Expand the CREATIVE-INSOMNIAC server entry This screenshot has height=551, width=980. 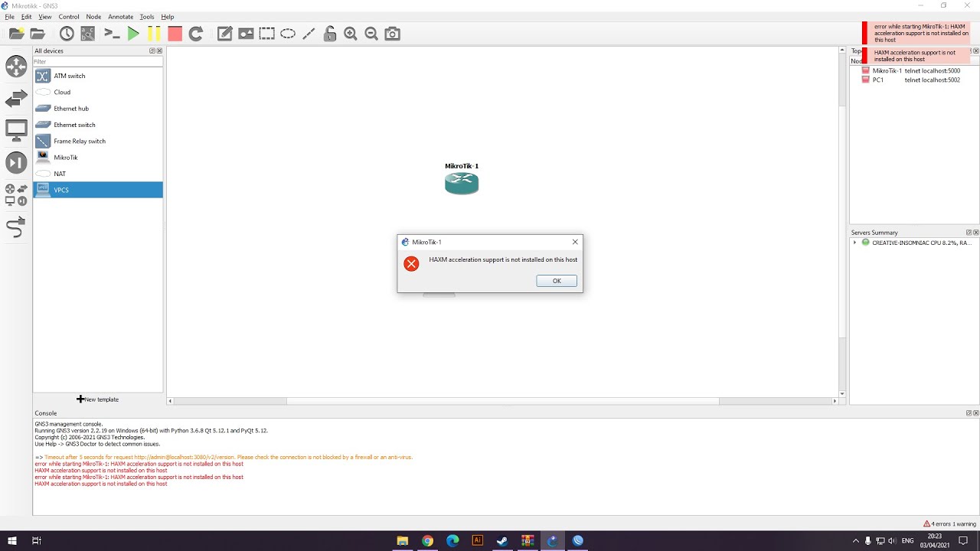(x=854, y=243)
